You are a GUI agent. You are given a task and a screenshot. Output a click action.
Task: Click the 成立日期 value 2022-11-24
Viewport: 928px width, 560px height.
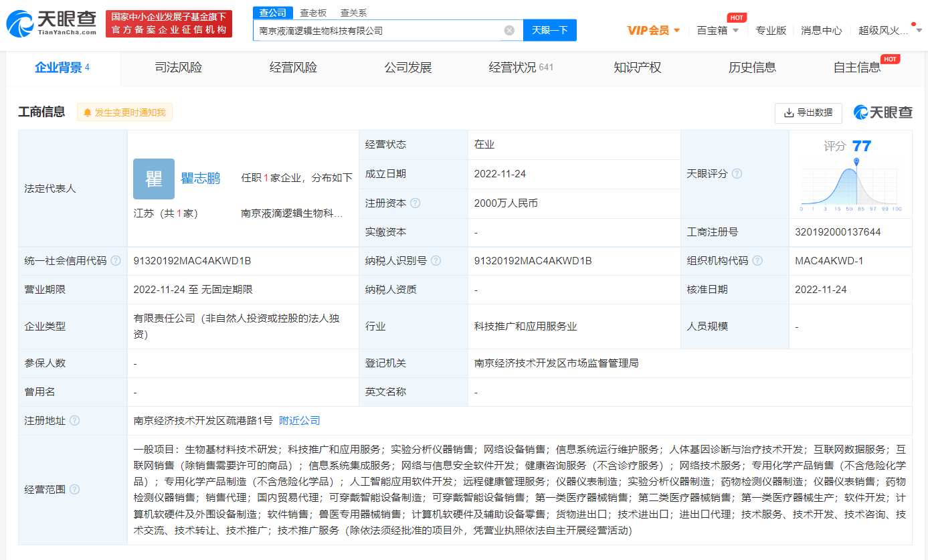pos(500,174)
